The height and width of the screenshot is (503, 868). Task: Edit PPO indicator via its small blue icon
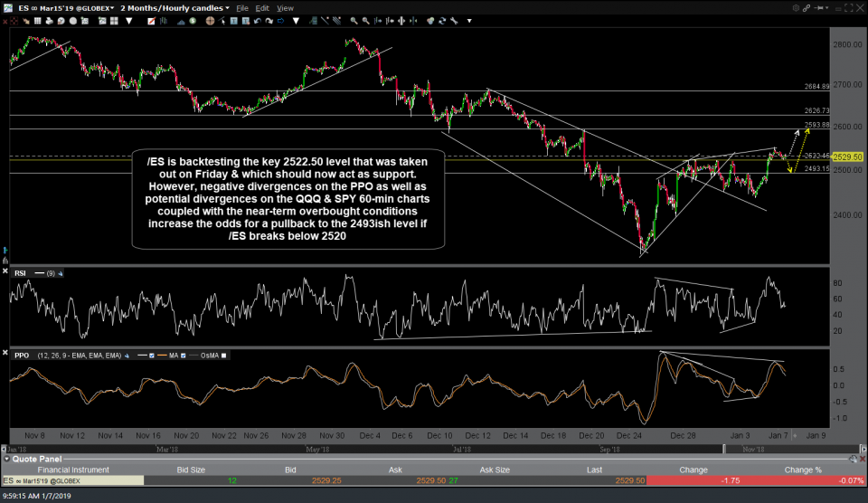tap(127, 356)
